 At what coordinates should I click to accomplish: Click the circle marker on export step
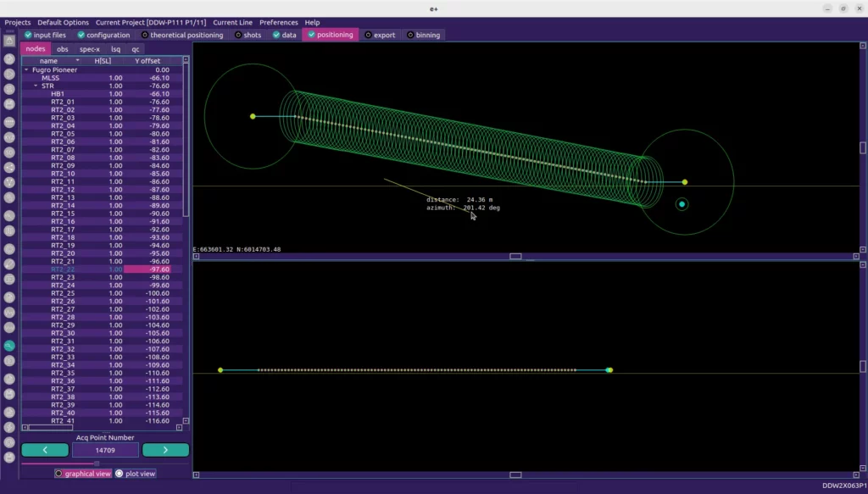(x=368, y=35)
